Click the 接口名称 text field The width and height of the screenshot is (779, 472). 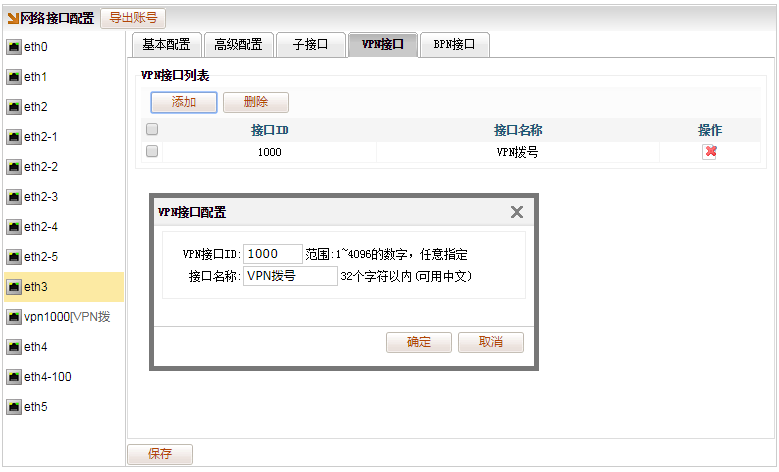(290, 276)
